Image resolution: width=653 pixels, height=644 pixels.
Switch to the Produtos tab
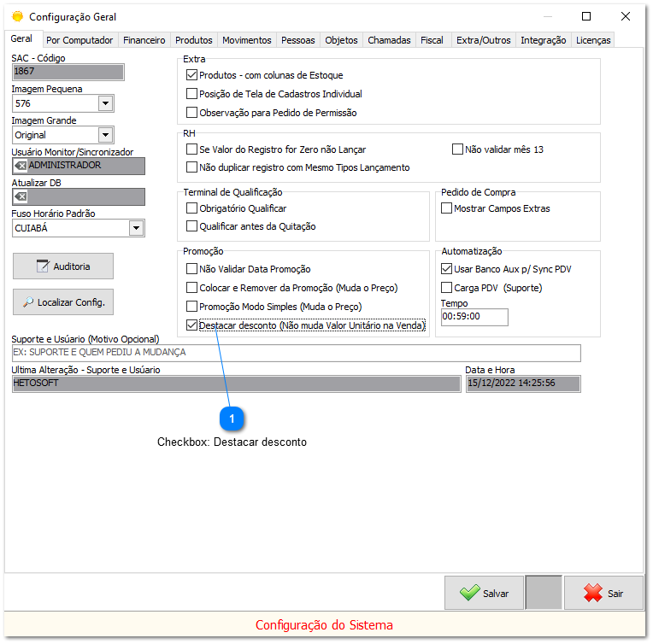[x=194, y=40]
